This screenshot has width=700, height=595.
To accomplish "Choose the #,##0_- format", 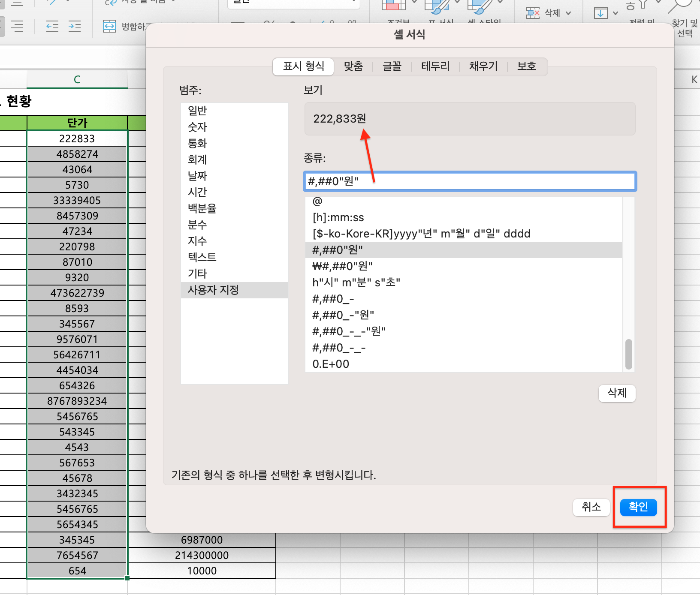I will tap(464, 299).
